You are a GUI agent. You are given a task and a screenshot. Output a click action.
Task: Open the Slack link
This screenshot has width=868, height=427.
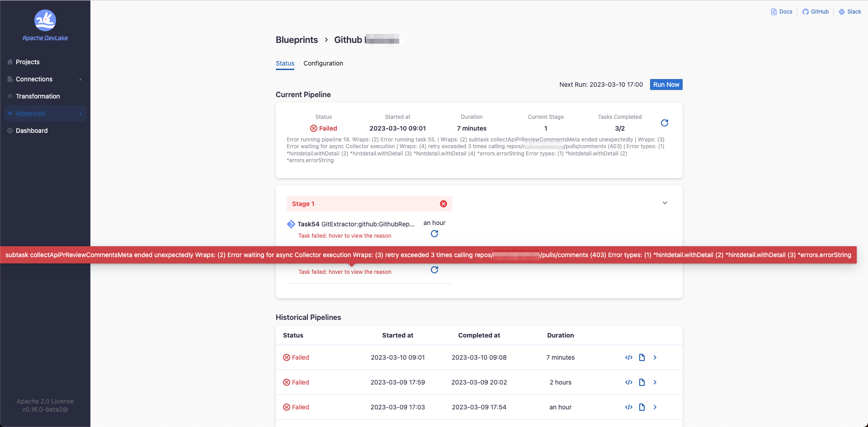click(x=850, y=12)
